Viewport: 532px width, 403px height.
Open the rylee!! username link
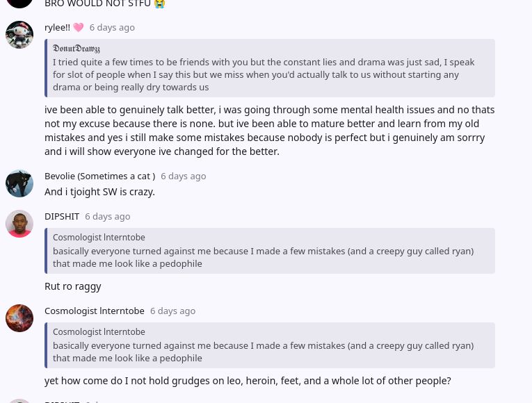[x=57, y=28]
